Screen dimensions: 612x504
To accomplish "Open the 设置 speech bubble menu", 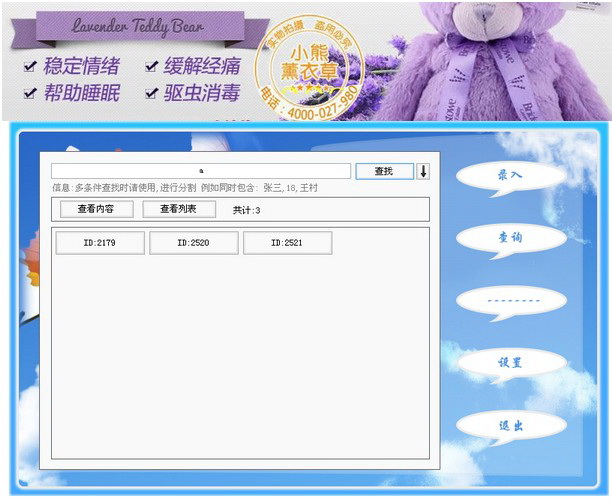I will point(511,365).
